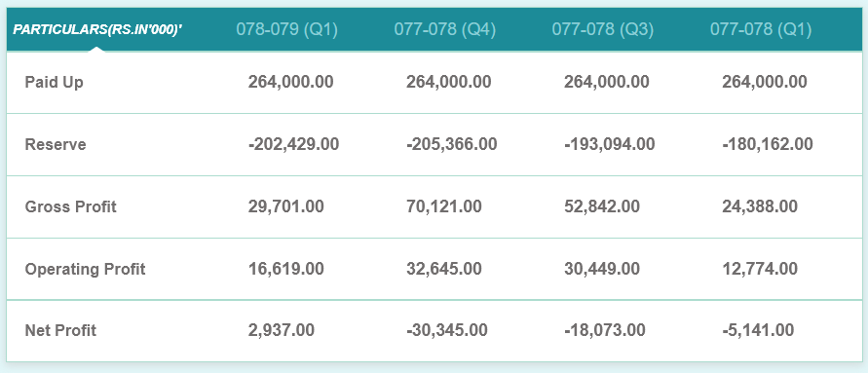This screenshot has width=868, height=373.
Task: Click Reserve value -180,162.00
Action: (768, 144)
